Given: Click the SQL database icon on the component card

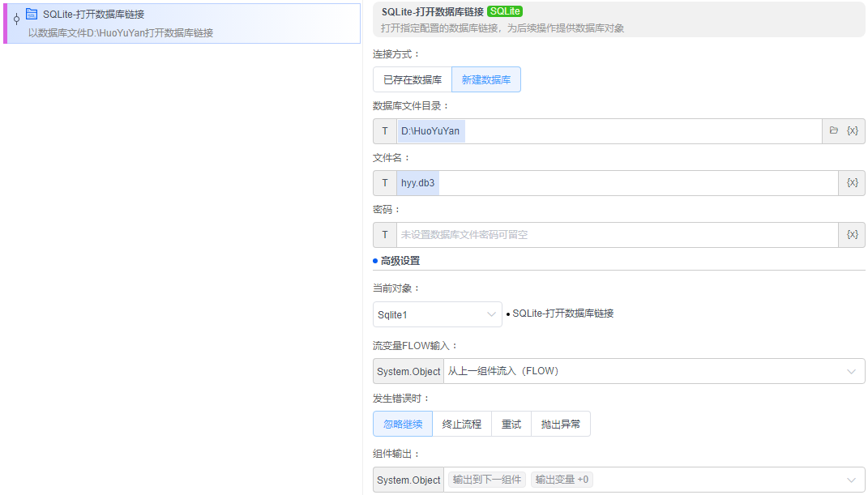Looking at the screenshot, I should (x=30, y=13).
